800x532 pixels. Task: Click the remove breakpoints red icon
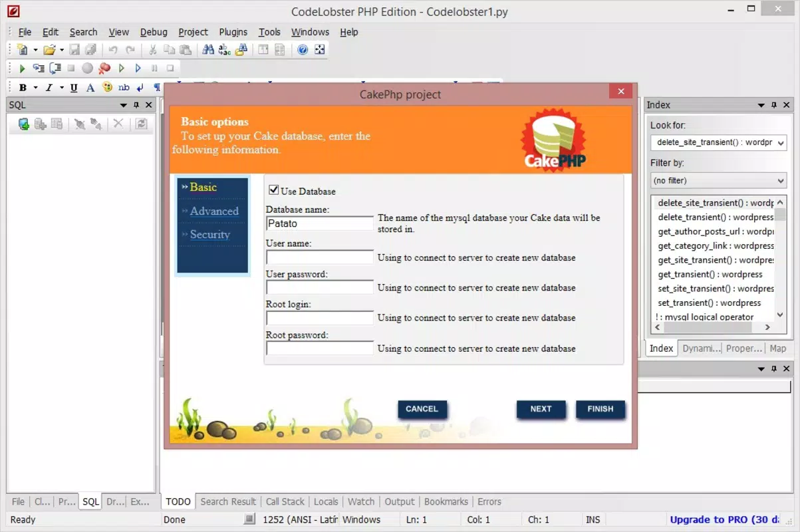[x=104, y=68]
